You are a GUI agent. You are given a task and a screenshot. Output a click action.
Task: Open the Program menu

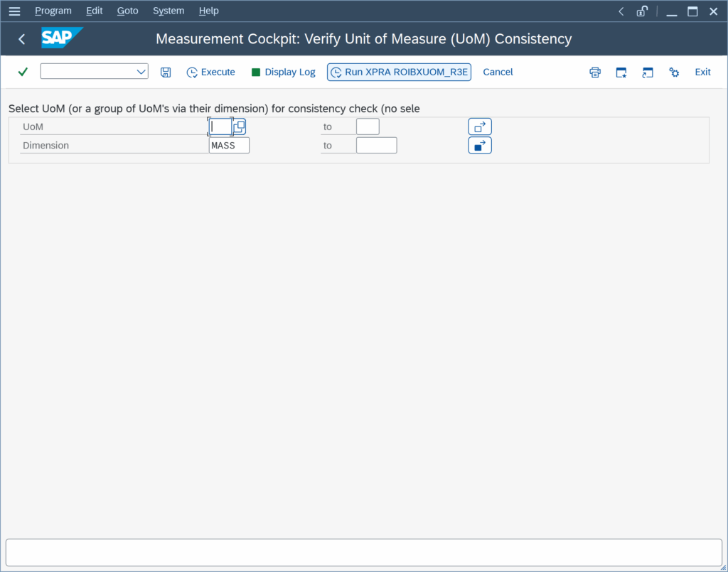[x=53, y=11]
